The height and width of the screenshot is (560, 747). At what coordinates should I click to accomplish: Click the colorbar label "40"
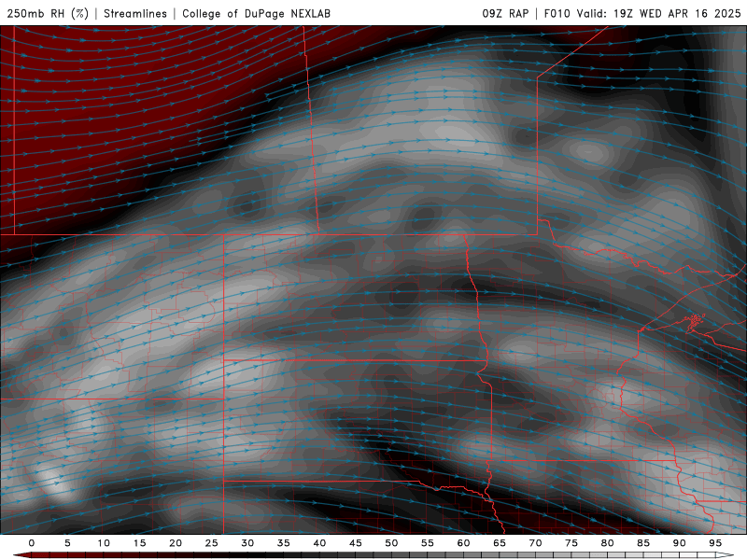pos(319,543)
